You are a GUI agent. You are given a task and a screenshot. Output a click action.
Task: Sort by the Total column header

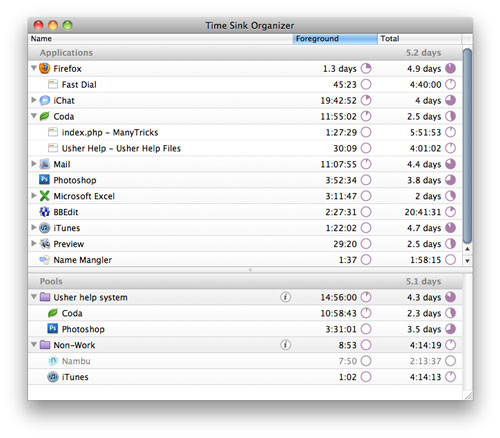click(420, 39)
